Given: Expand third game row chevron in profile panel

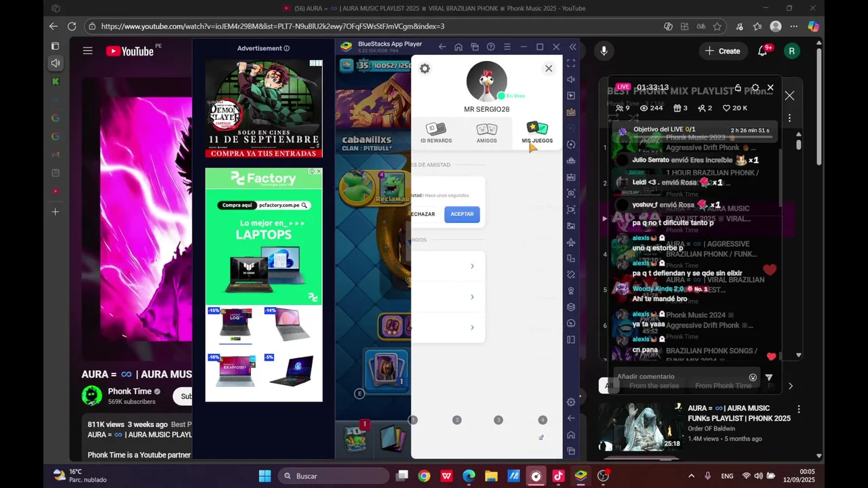Looking at the screenshot, I should pyautogui.click(x=472, y=327).
